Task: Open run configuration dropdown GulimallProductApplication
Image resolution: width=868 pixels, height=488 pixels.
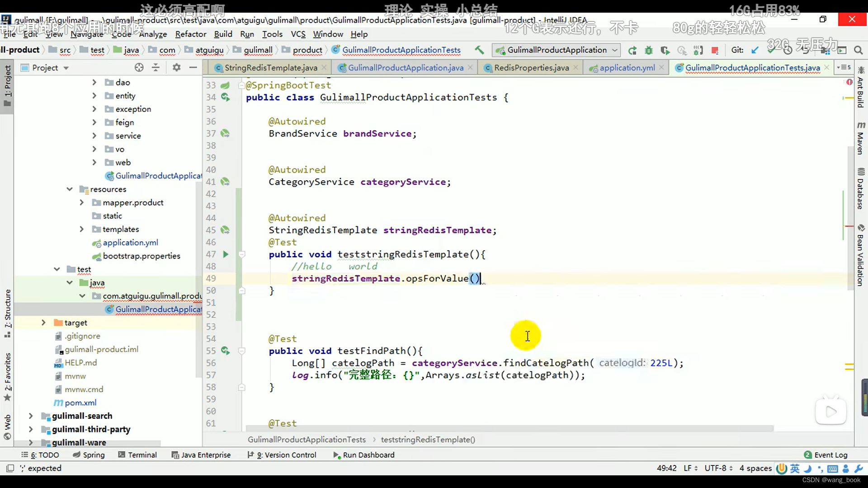Action: (x=557, y=50)
